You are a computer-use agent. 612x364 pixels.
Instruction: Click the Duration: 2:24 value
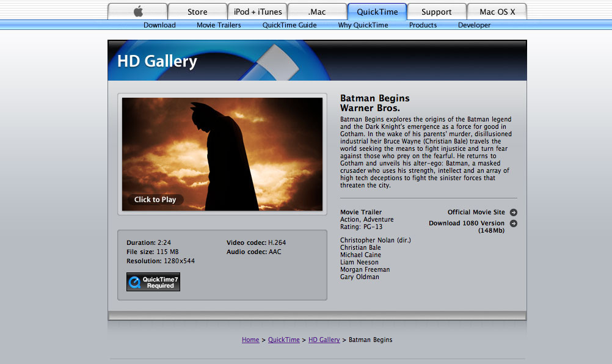[x=148, y=242]
